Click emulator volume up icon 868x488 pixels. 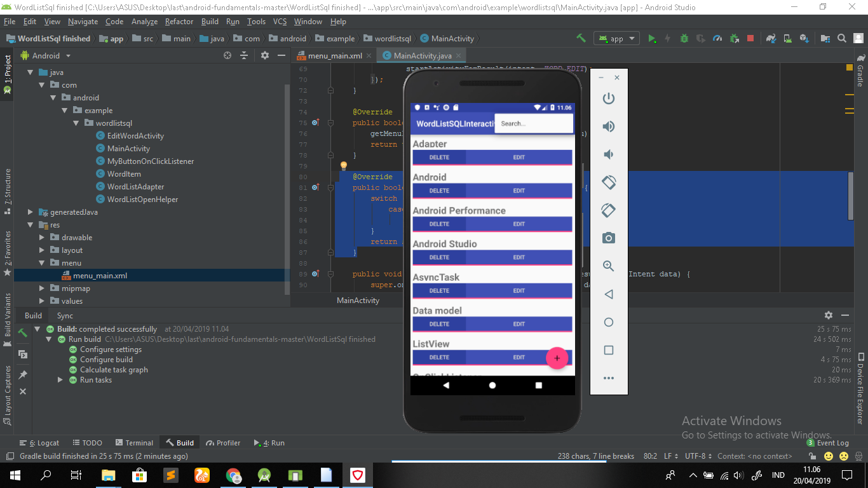pyautogui.click(x=609, y=126)
